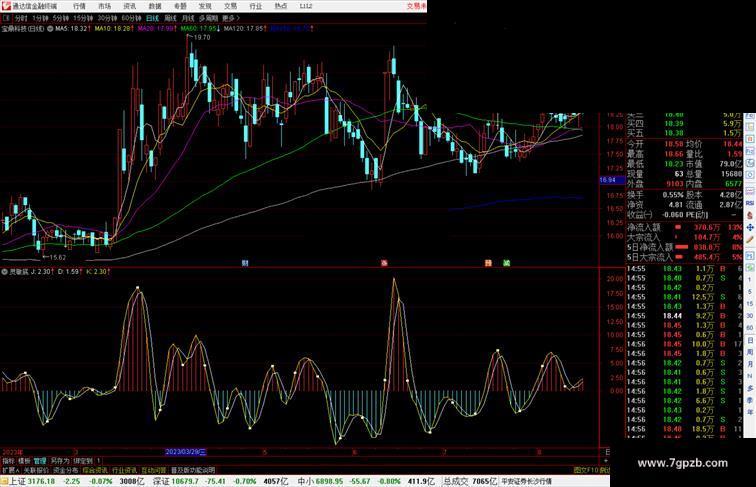756x487 pixels.
Task: Expand the 更多 periods dropdown
Action: tap(231, 18)
